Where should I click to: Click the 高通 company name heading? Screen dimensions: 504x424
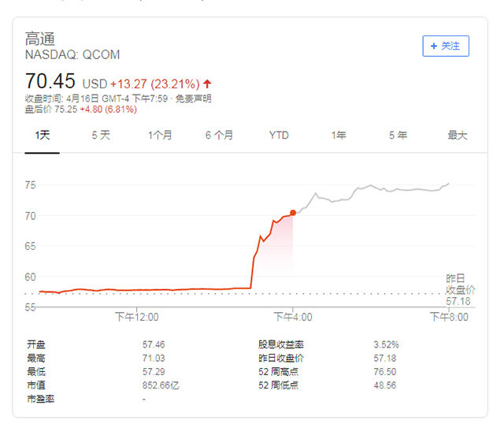40,39
